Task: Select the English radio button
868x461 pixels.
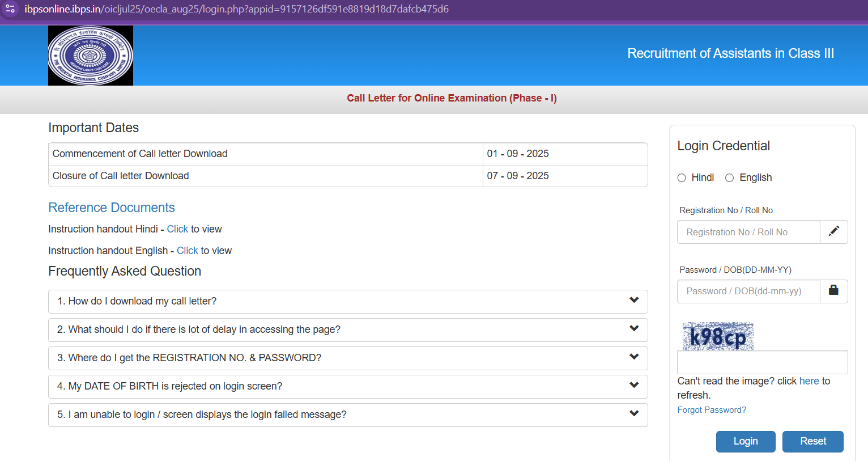Action: click(x=730, y=177)
